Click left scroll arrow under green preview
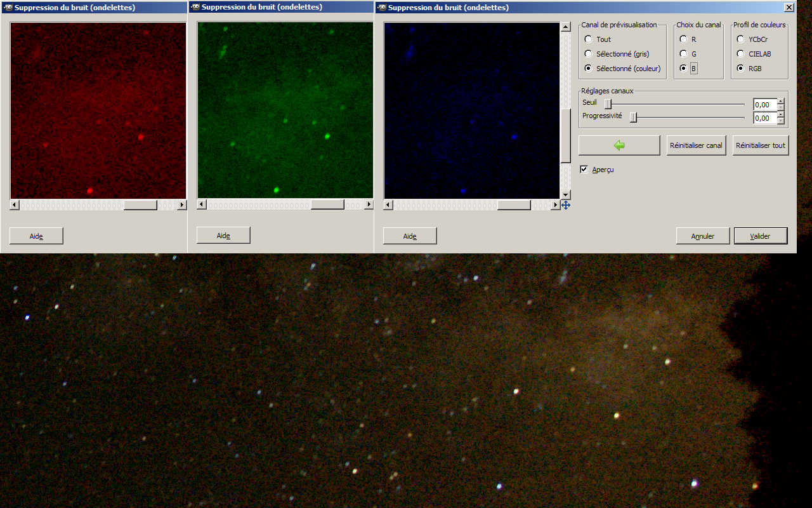 [x=202, y=204]
